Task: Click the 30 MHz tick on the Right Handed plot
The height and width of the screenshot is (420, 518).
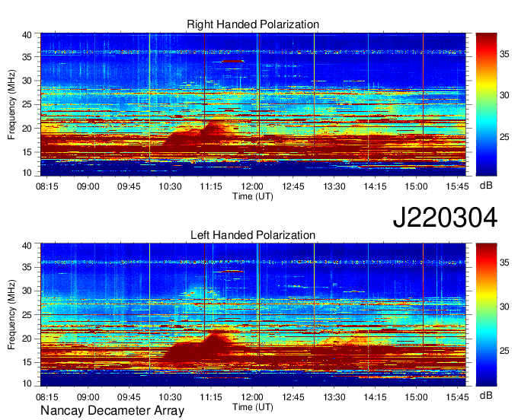Action: 27,81
